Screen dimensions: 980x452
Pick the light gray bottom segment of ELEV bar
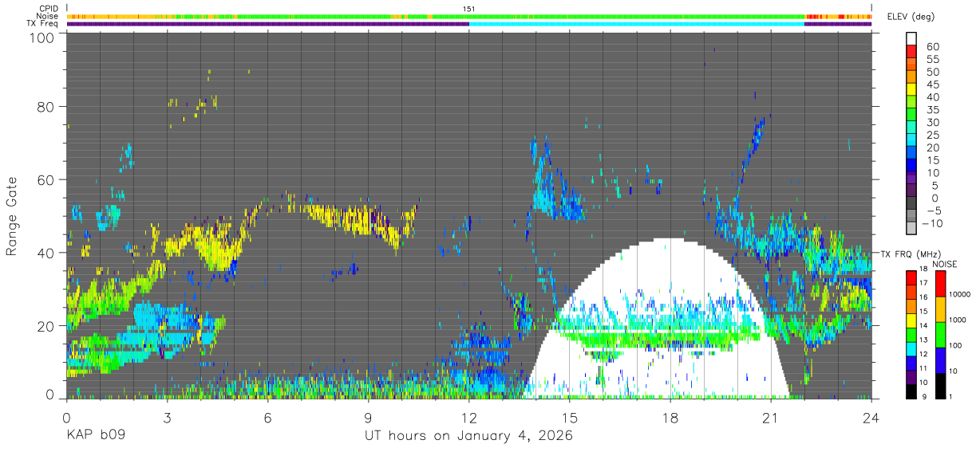911,229
